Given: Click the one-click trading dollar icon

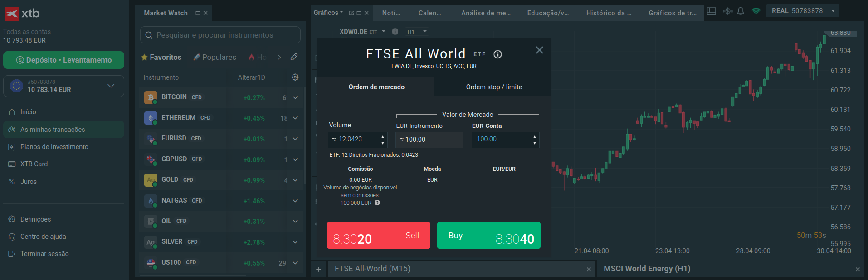Looking at the screenshot, I should (727, 11).
